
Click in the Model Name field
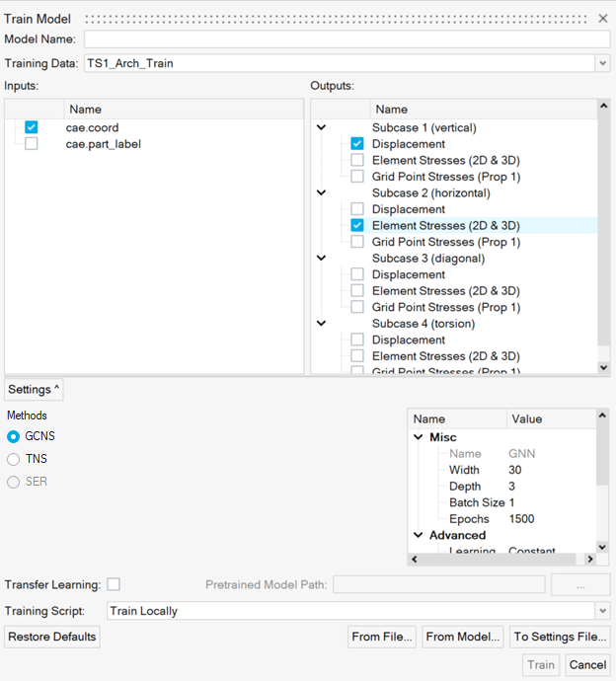click(346, 39)
